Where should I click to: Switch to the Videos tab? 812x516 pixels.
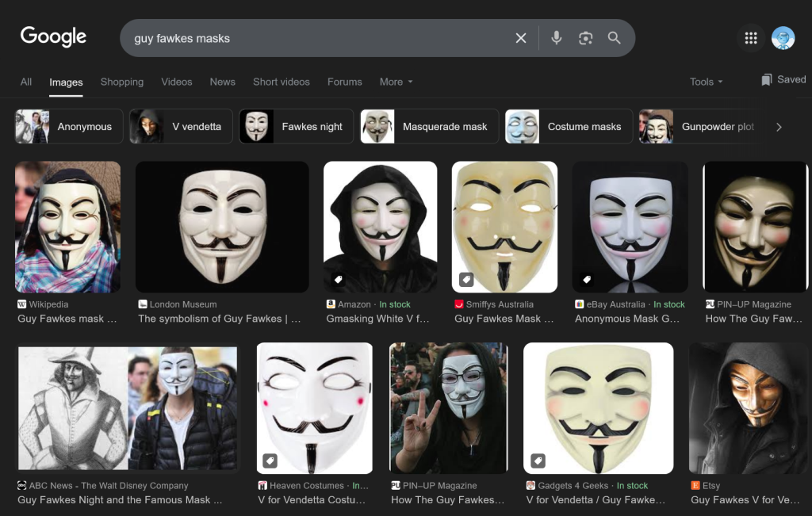(176, 82)
